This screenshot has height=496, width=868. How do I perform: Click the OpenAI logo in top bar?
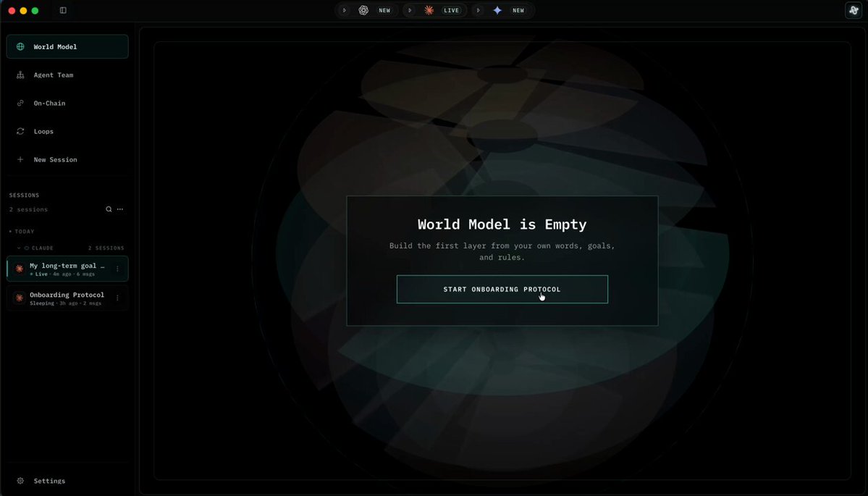point(363,11)
